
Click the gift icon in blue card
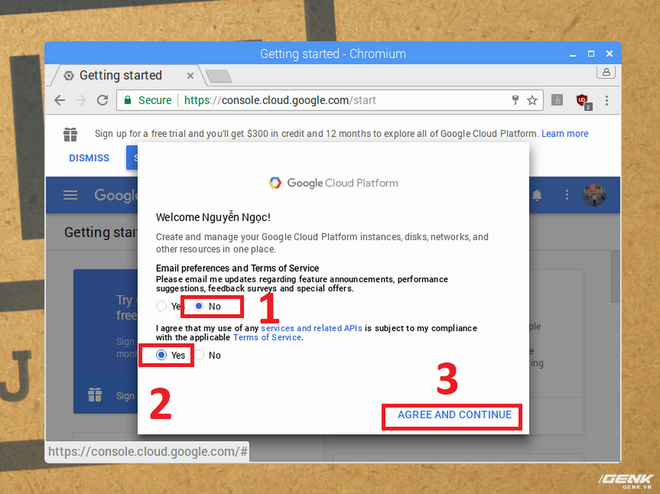pyautogui.click(x=95, y=395)
